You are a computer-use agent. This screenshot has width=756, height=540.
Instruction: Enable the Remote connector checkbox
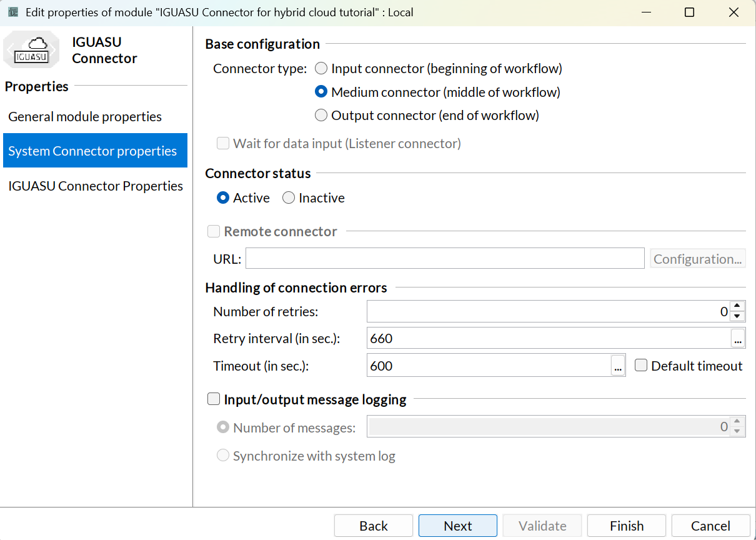click(214, 231)
